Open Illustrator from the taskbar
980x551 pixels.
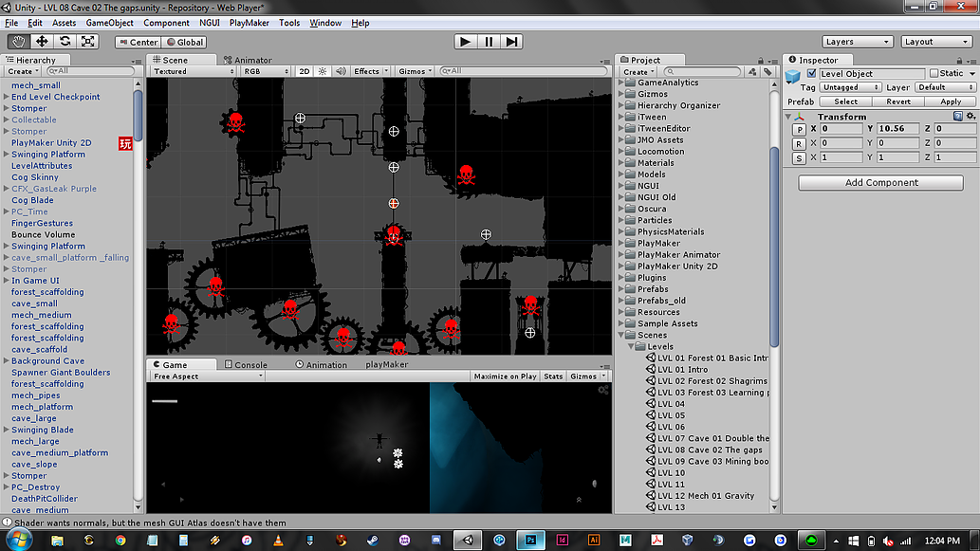tap(594, 541)
